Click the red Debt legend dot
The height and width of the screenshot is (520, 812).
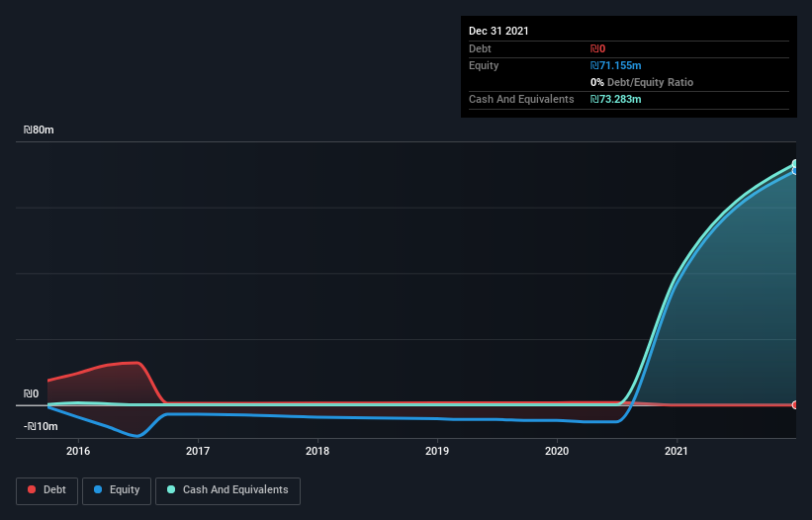point(32,489)
